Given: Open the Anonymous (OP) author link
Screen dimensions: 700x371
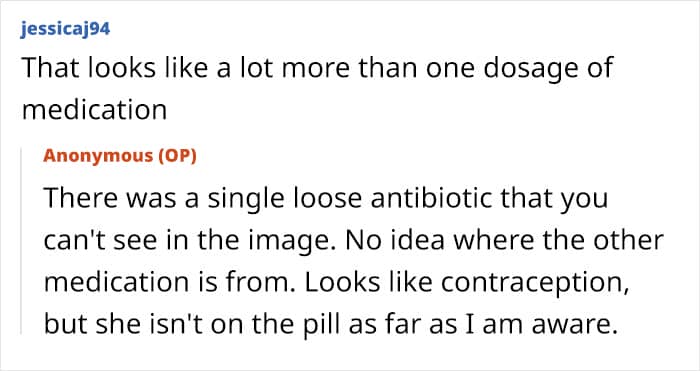Looking at the screenshot, I should click(120, 155).
